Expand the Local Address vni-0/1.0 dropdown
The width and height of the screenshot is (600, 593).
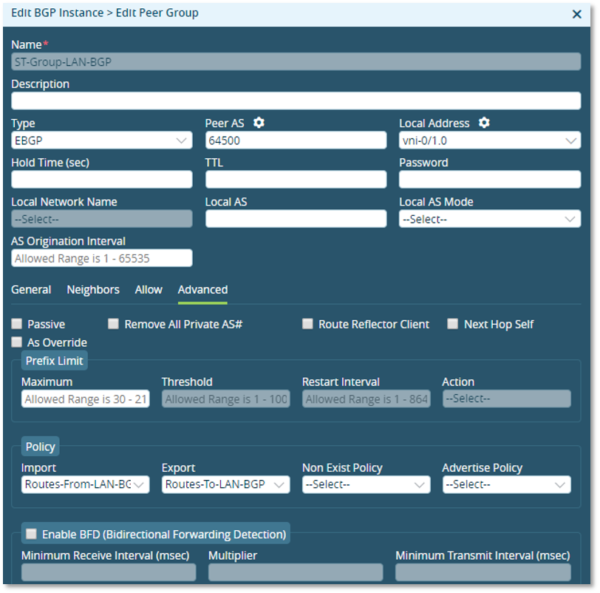489,141
